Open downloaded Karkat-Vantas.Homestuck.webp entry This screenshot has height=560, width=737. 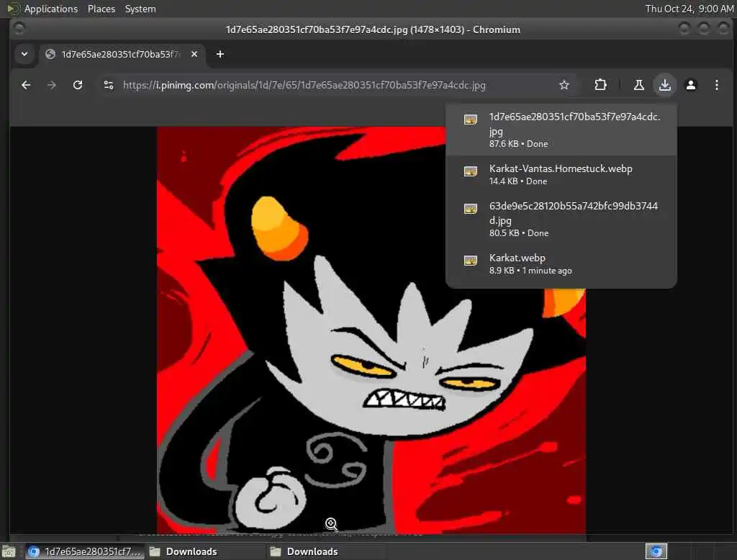561,174
